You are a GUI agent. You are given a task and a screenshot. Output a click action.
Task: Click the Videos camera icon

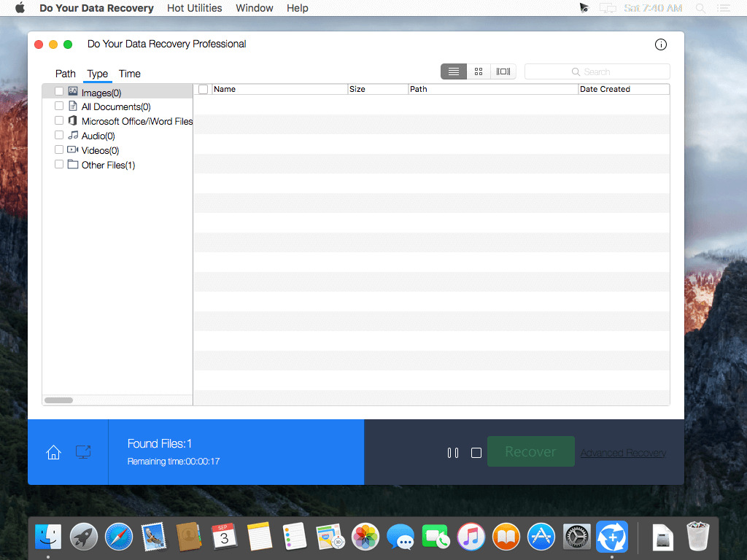coord(73,149)
